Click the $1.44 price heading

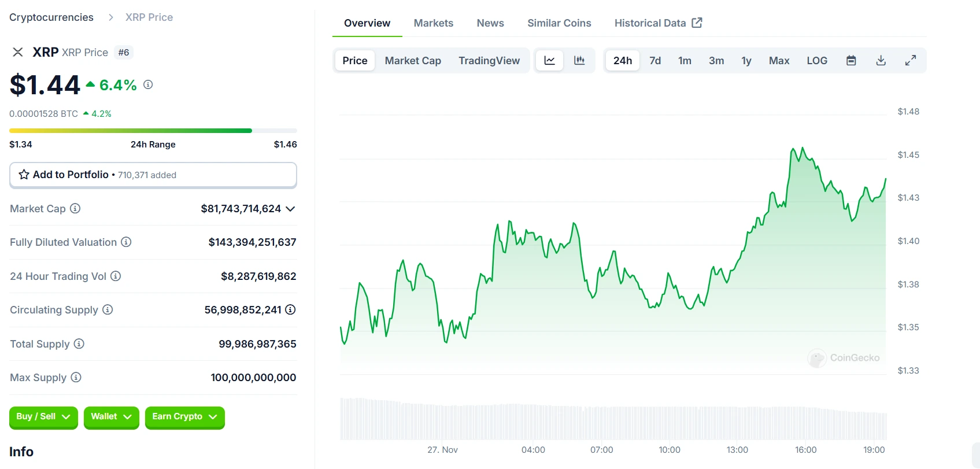coord(45,85)
